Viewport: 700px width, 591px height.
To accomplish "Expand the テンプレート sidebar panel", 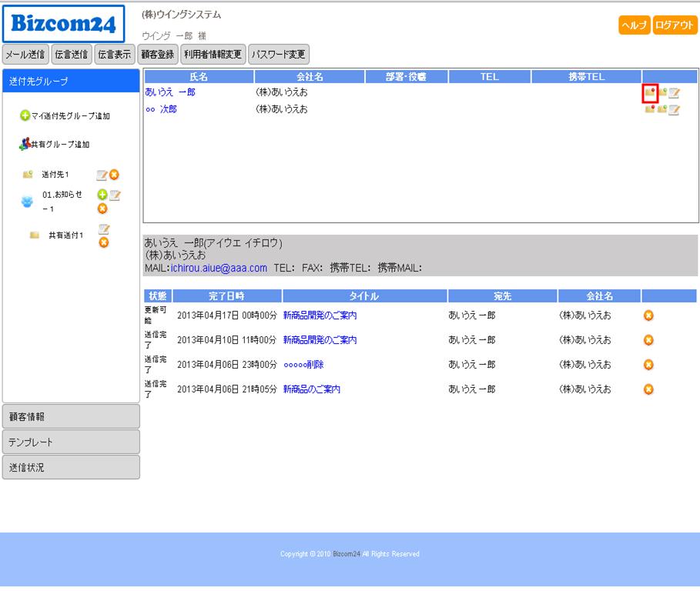I will (x=71, y=442).
